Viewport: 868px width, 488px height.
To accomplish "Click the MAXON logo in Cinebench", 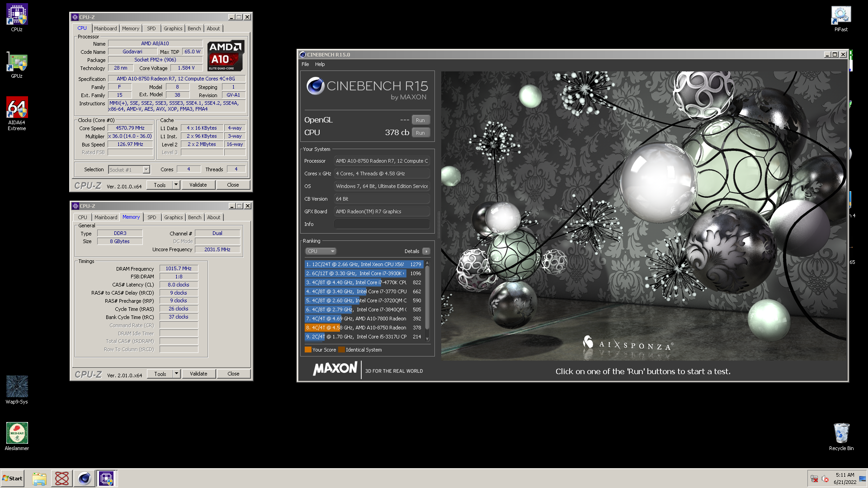I will [335, 369].
